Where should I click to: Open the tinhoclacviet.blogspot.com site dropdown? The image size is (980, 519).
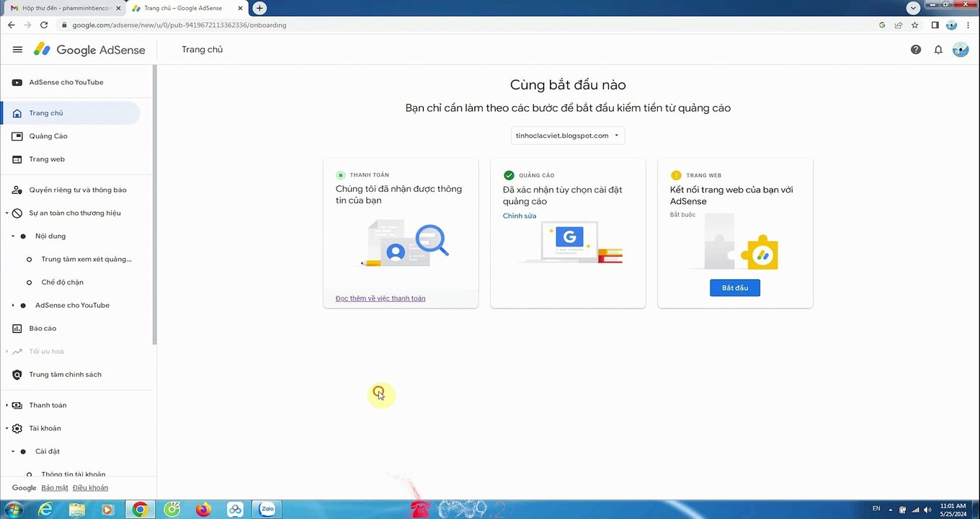click(x=568, y=136)
